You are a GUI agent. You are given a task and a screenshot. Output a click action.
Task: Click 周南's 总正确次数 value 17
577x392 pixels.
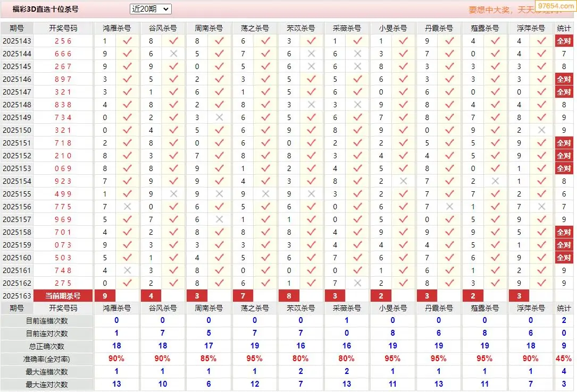click(208, 346)
